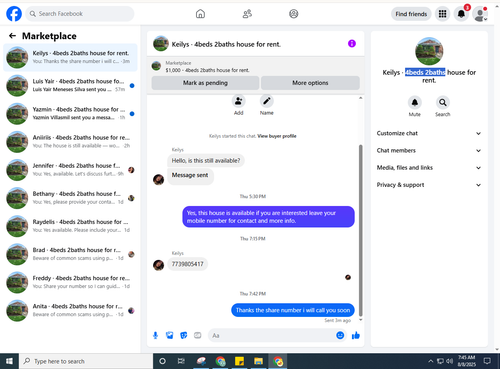500x369 pixels.
Task: Open the Aniiriis conversation
Action: (x=70, y=142)
